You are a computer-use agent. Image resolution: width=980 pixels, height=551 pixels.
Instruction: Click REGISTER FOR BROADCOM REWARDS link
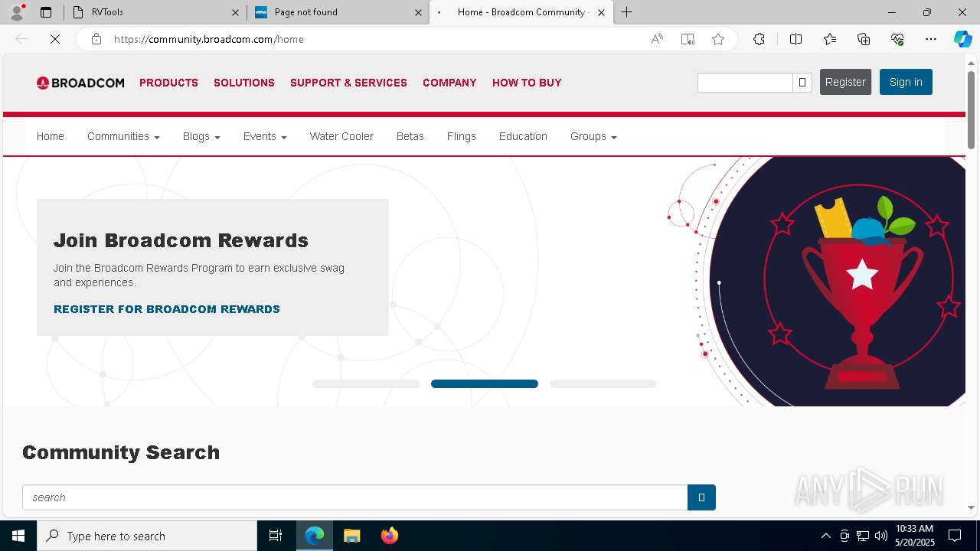(x=167, y=309)
